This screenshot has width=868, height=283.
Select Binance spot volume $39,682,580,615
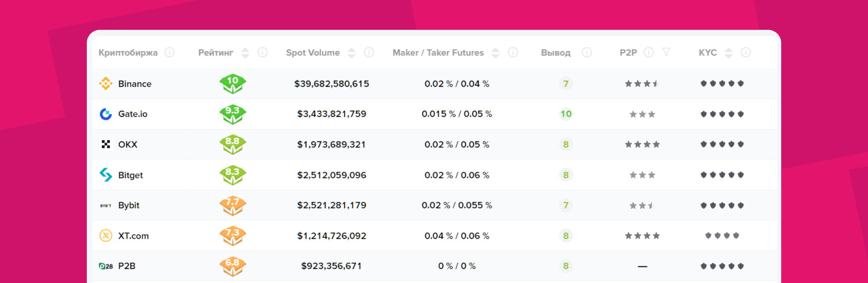(332, 84)
